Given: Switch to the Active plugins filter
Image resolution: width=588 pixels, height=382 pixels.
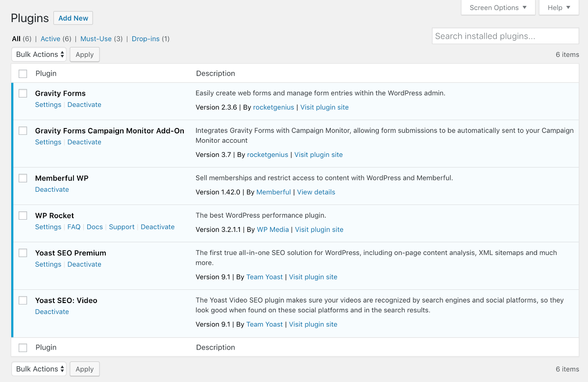Looking at the screenshot, I should (x=50, y=39).
